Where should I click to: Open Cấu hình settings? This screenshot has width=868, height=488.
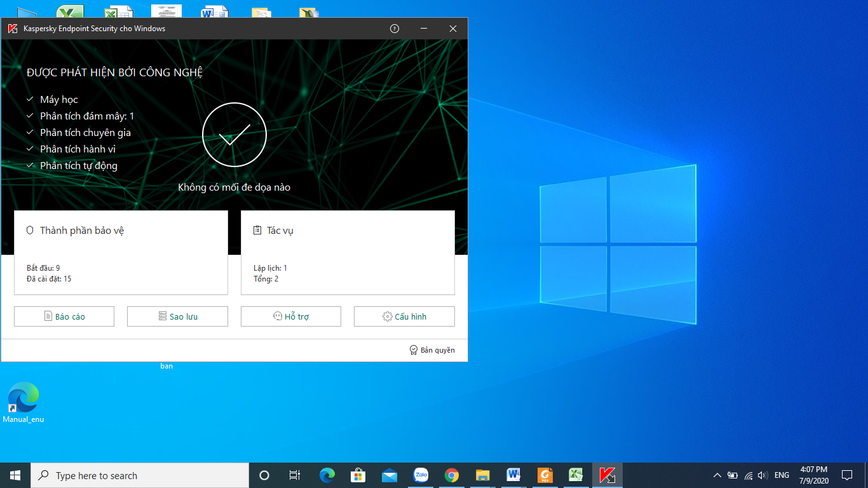[x=404, y=316]
